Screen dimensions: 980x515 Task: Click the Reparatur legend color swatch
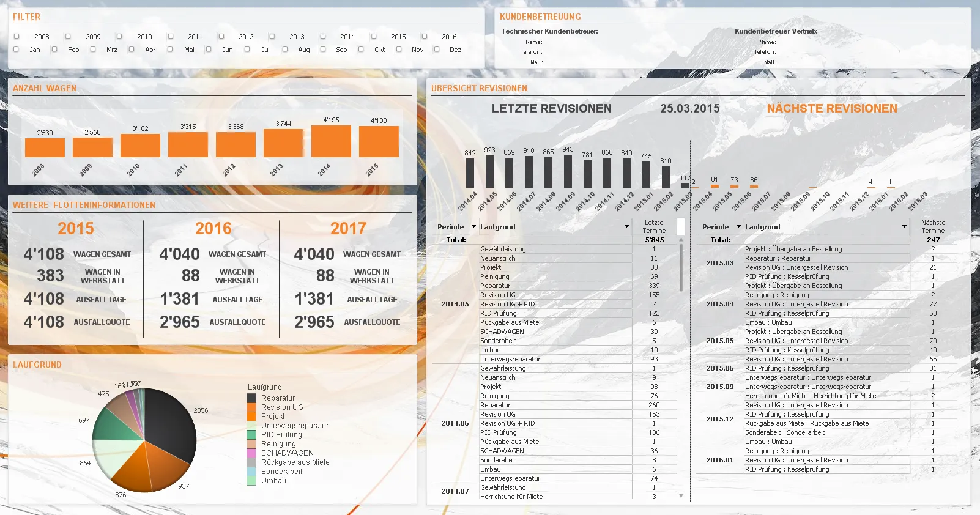[x=251, y=398]
